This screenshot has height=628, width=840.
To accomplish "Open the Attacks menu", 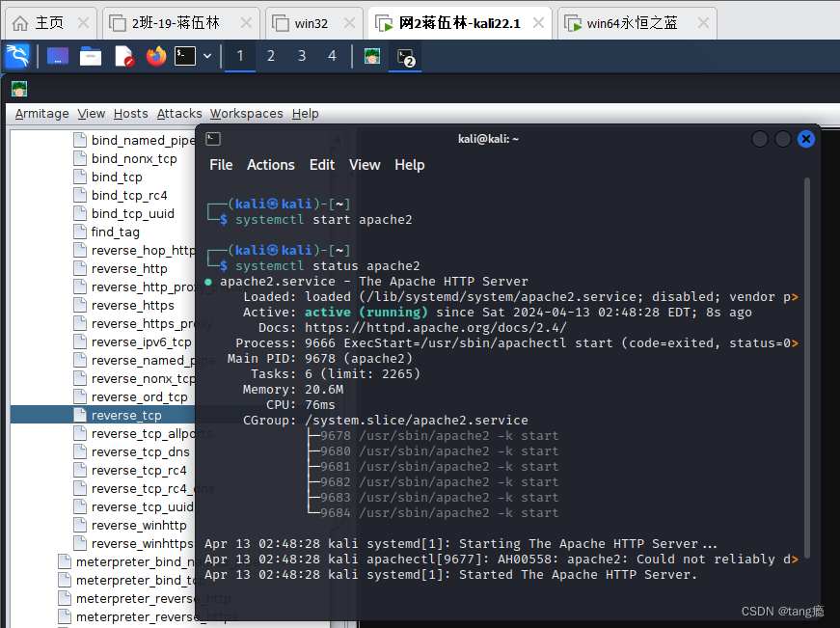I will pyautogui.click(x=179, y=114).
